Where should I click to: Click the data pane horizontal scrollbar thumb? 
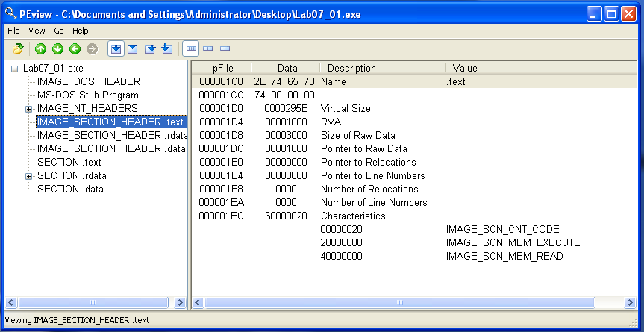coord(400,303)
